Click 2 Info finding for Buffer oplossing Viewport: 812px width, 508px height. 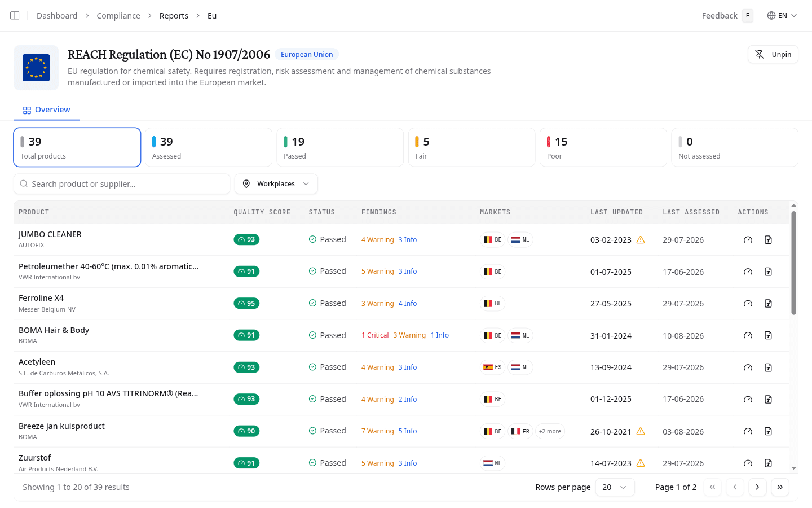[408, 400]
